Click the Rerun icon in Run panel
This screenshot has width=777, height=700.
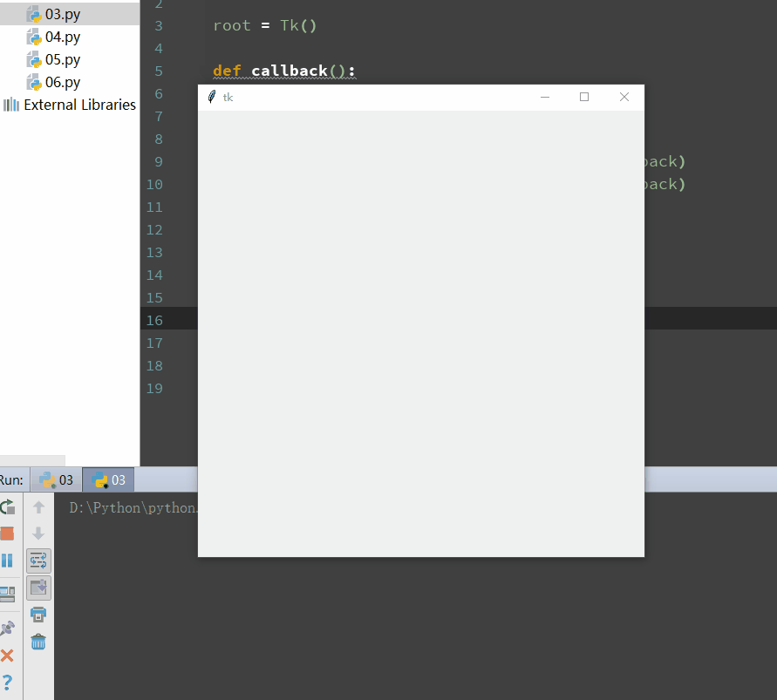(8, 506)
